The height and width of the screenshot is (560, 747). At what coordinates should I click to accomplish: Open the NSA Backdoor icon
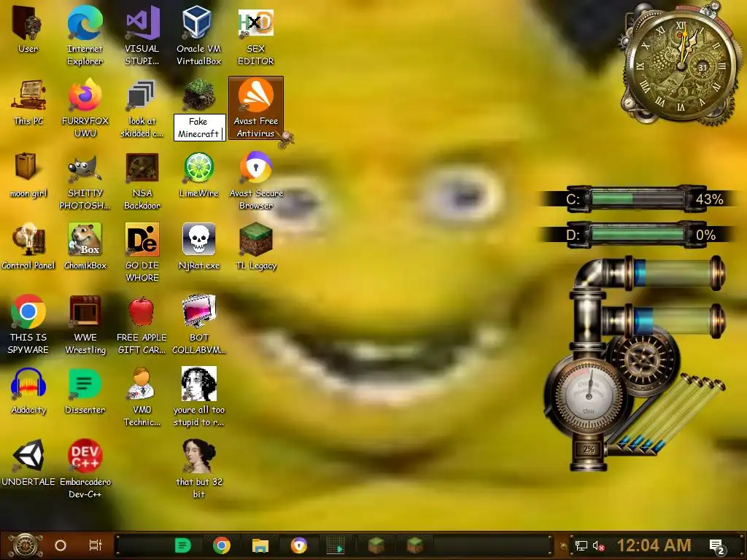point(142,168)
